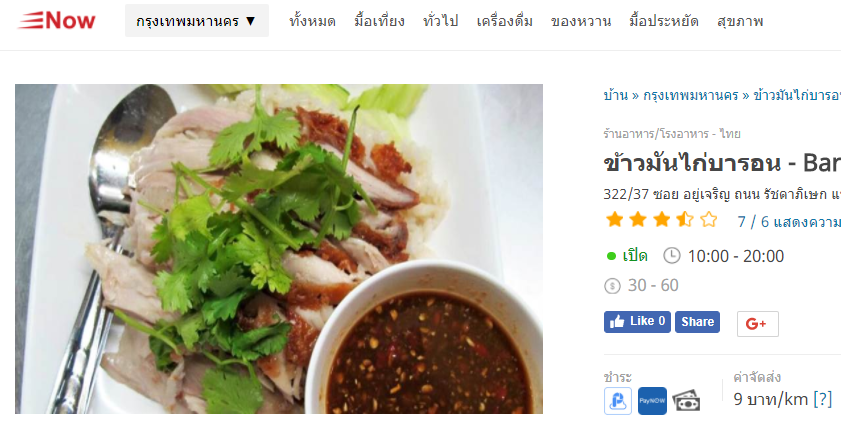
Task: Open the delivery fee help [?] link
Action: (823, 399)
